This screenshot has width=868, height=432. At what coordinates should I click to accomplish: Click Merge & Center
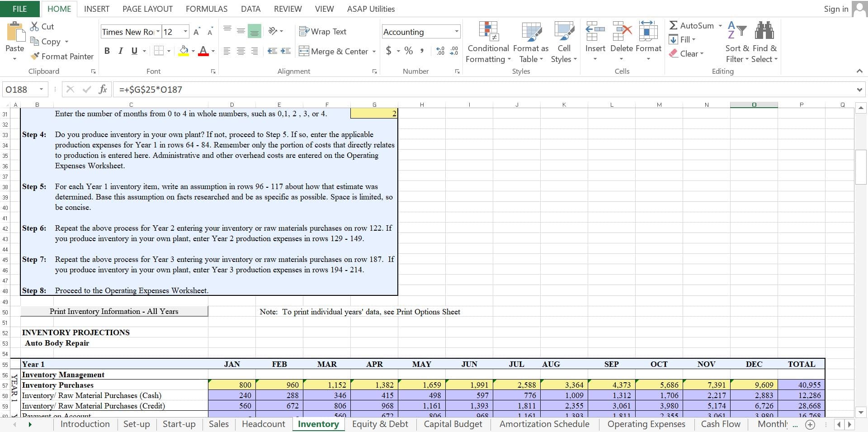click(334, 51)
